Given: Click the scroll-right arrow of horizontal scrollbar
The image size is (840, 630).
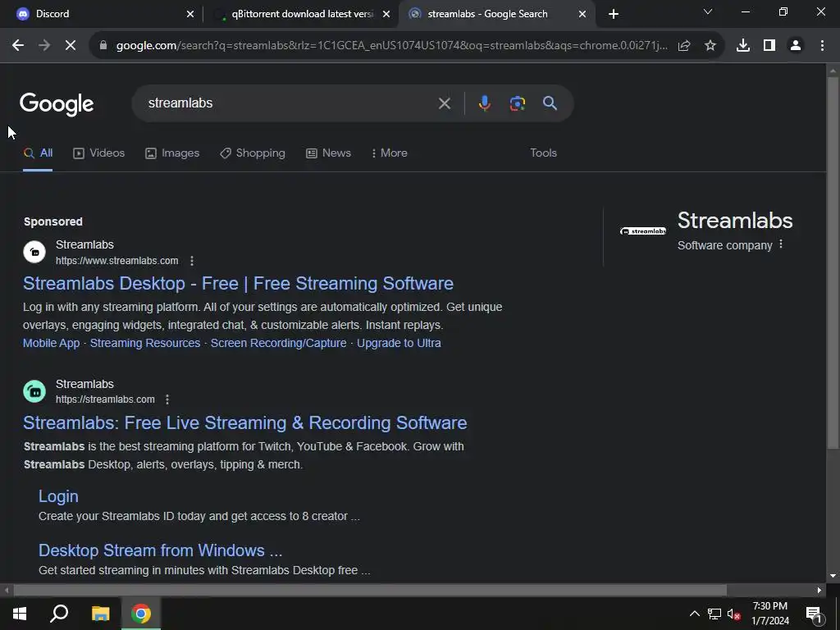Looking at the screenshot, I should click(x=819, y=591).
